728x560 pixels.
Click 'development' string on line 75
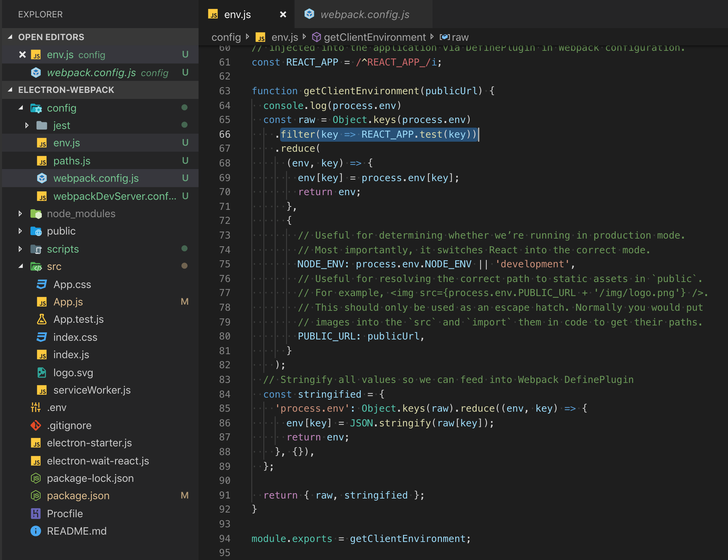click(532, 264)
